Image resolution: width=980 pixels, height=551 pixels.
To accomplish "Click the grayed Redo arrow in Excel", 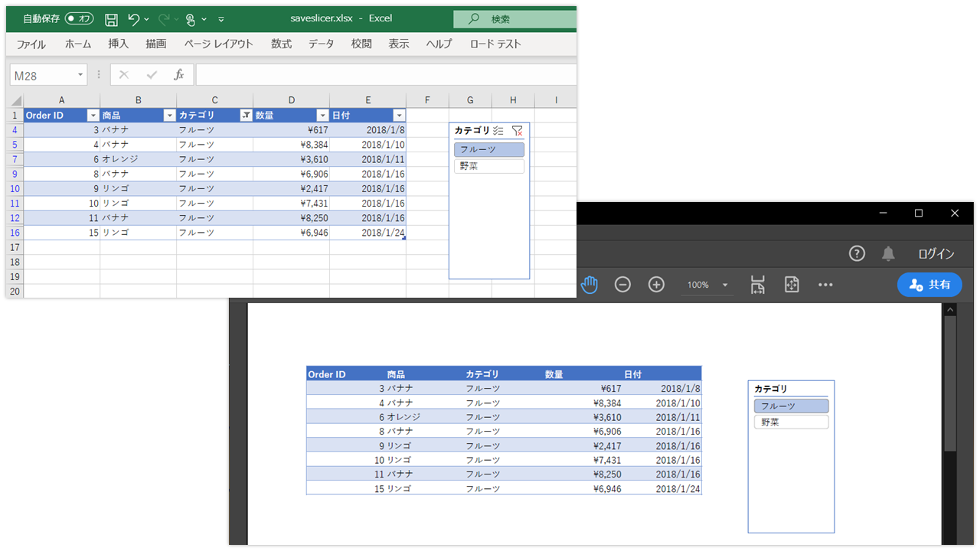I will click(163, 19).
